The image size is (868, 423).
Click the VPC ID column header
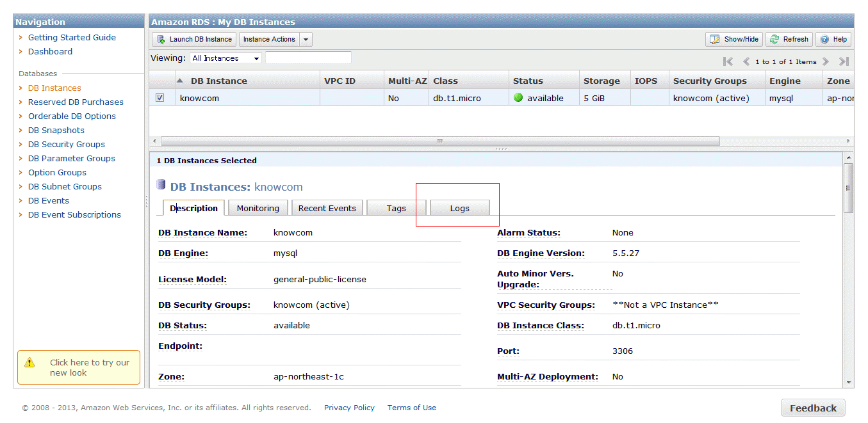[x=352, y=81]
